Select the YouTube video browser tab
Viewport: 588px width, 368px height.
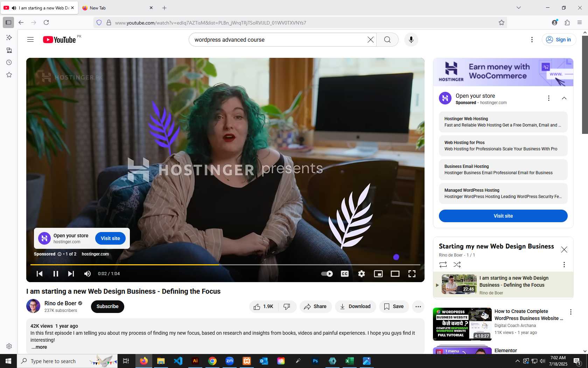(x=39, y=8)
